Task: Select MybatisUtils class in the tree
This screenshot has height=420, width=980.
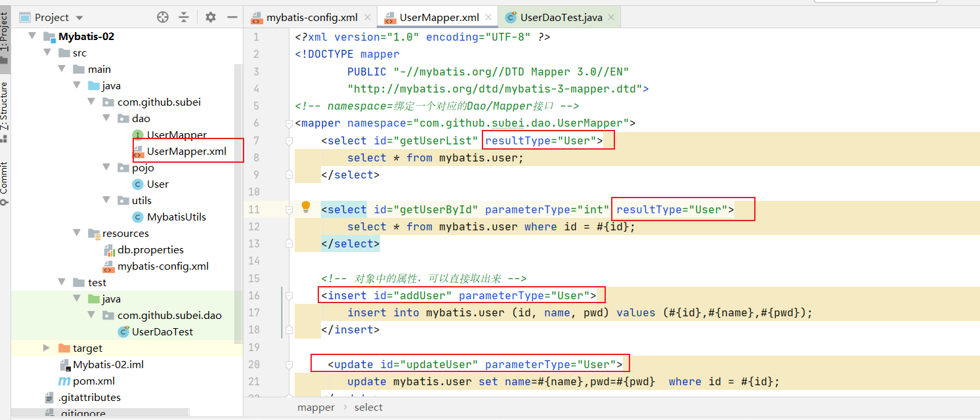Action: (x=176, y=217)
